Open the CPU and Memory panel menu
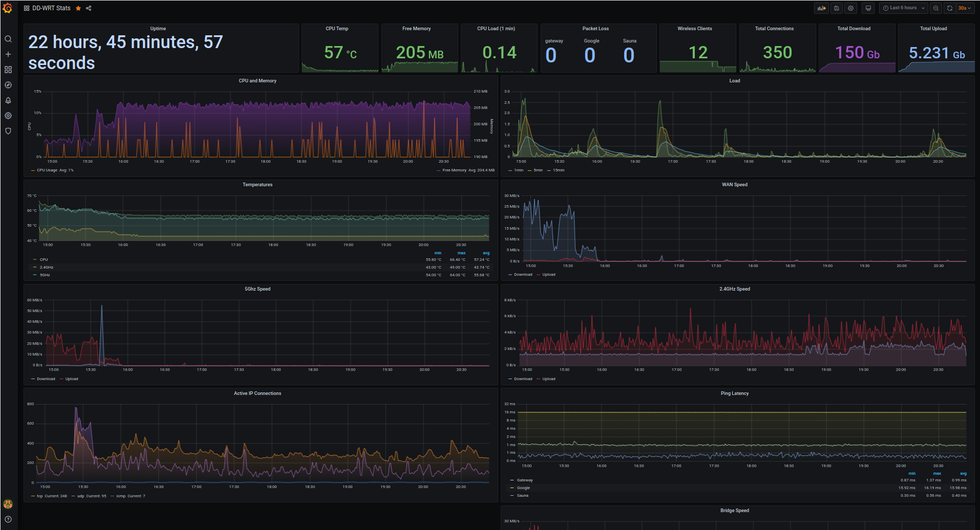This screenshot has width=980, height=530. pos(258,81)
